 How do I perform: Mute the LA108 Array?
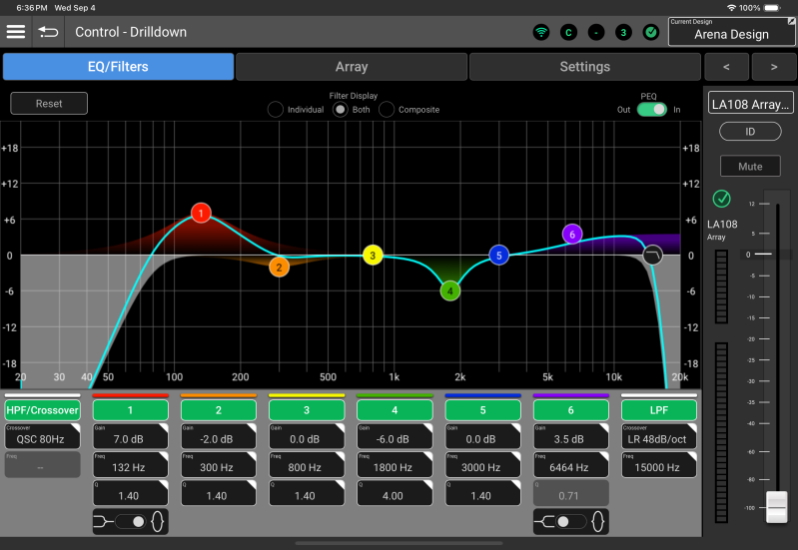click(750, 166)
